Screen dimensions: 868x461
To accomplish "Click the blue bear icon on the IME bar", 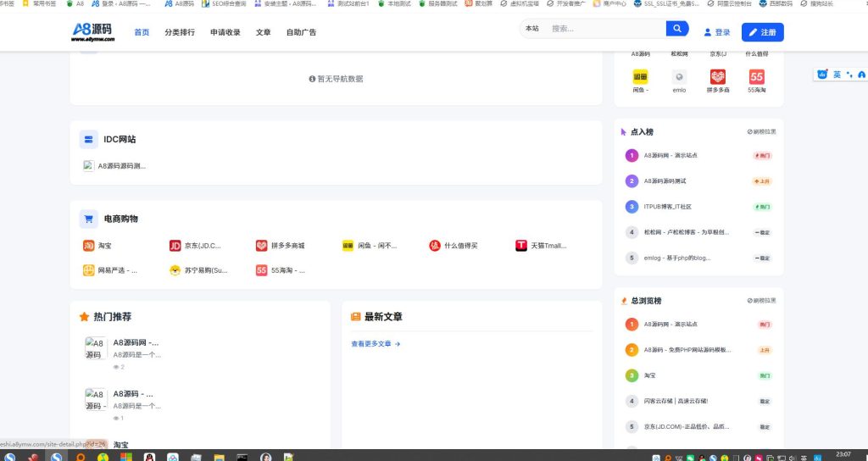I will coord(822,75).
